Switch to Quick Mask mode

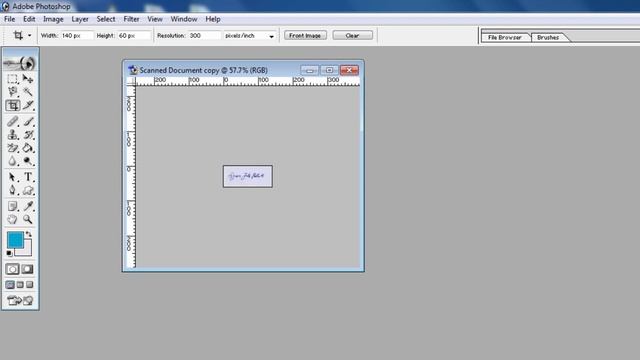[27, 269]
